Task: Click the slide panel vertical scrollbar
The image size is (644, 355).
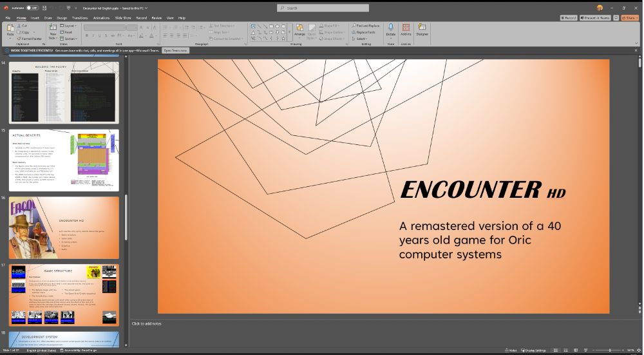Action: (126, 217)
